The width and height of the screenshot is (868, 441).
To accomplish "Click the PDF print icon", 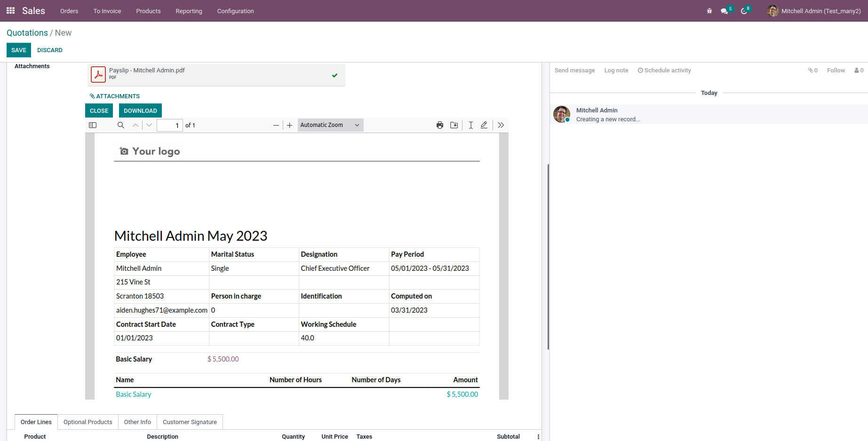I will click(439, 125).
